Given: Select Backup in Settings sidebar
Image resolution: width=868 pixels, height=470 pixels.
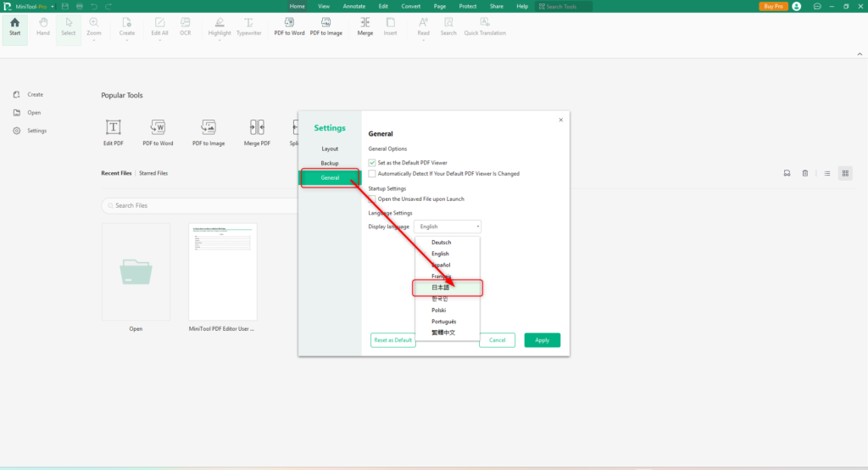Looking at the screenshot, I should tap(330, 163).
